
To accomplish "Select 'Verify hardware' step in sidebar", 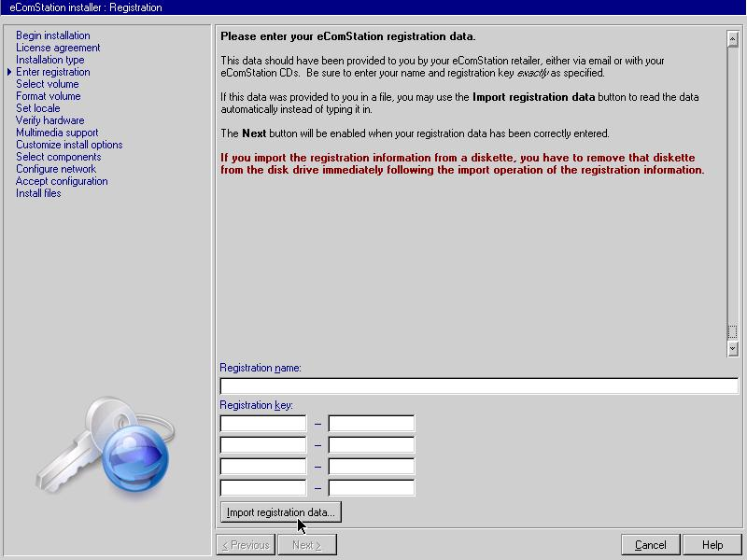I will (x=50, y=120).
